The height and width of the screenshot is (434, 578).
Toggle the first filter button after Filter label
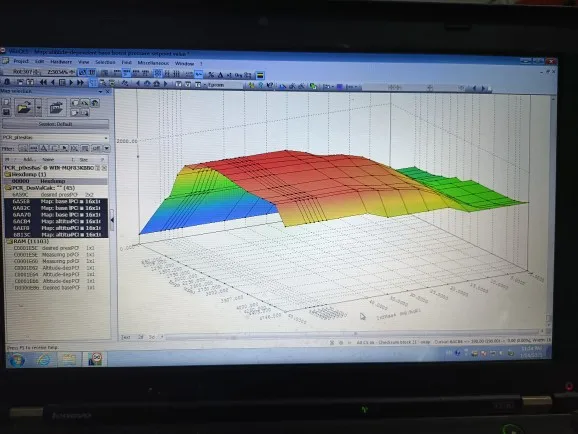click(23, 148)
